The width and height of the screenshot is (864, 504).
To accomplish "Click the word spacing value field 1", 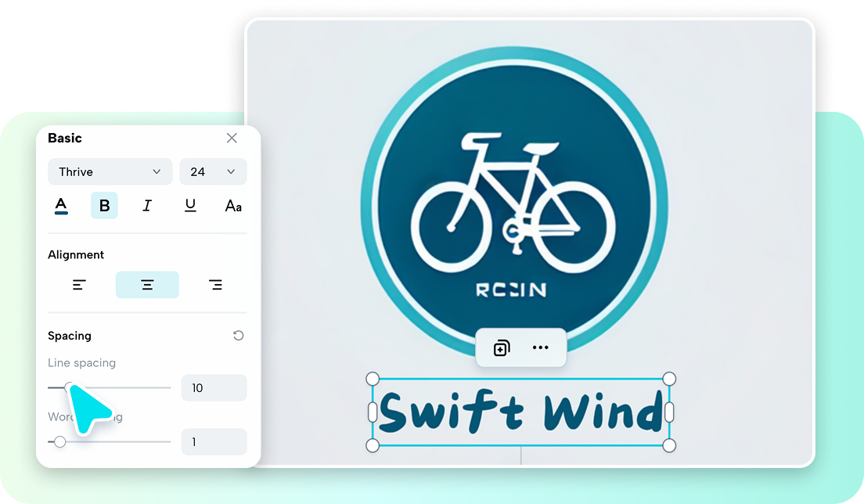I will coord(214,441).
